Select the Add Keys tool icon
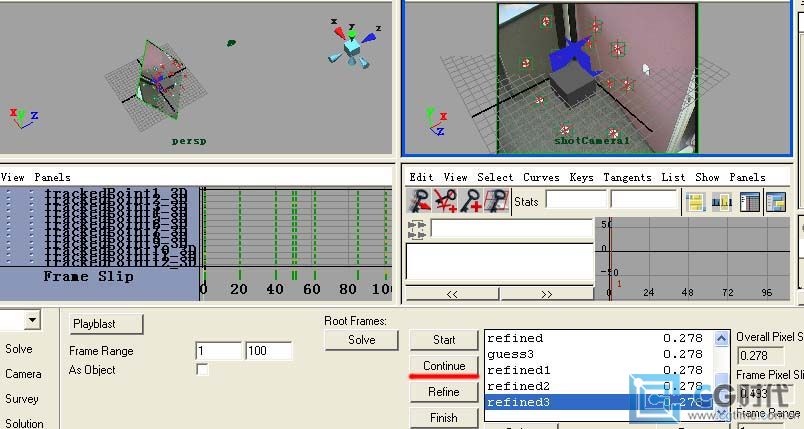This screenshot has width=804, height=429. click(x=471, y=201)
